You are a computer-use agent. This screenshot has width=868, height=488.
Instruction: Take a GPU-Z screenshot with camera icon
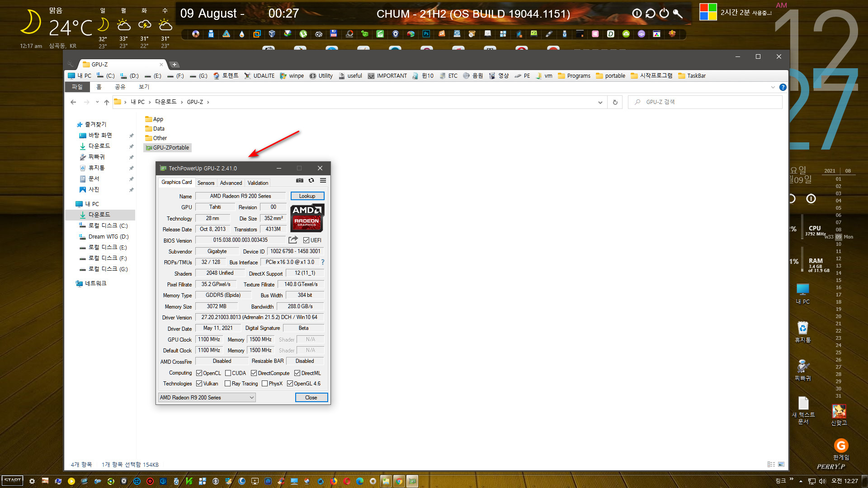(x=299, y=180)
